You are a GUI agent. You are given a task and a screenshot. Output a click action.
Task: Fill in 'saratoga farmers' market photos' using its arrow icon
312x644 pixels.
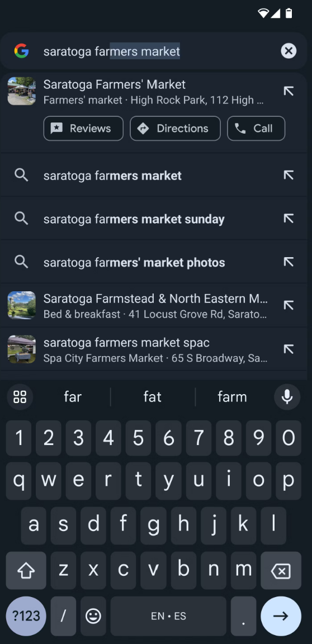point(289,262)
